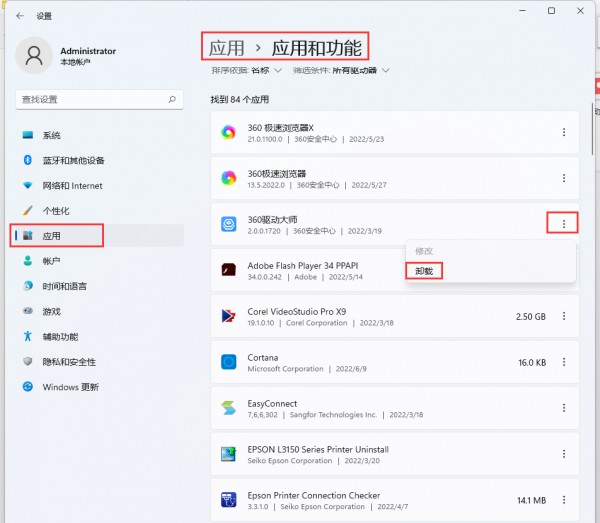This screenshot has height=523, width=600.
Task: Go back with the arrow icon
Action: (20, 16)
